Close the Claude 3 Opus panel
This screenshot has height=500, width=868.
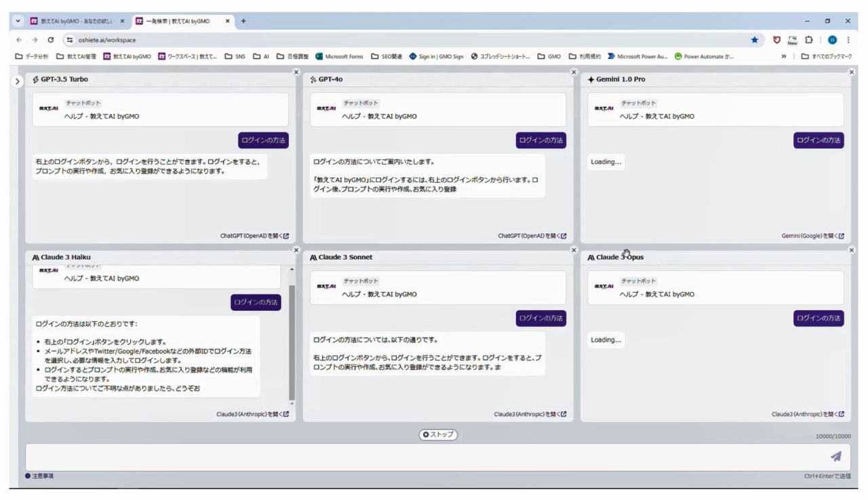(x=852, y=250)
